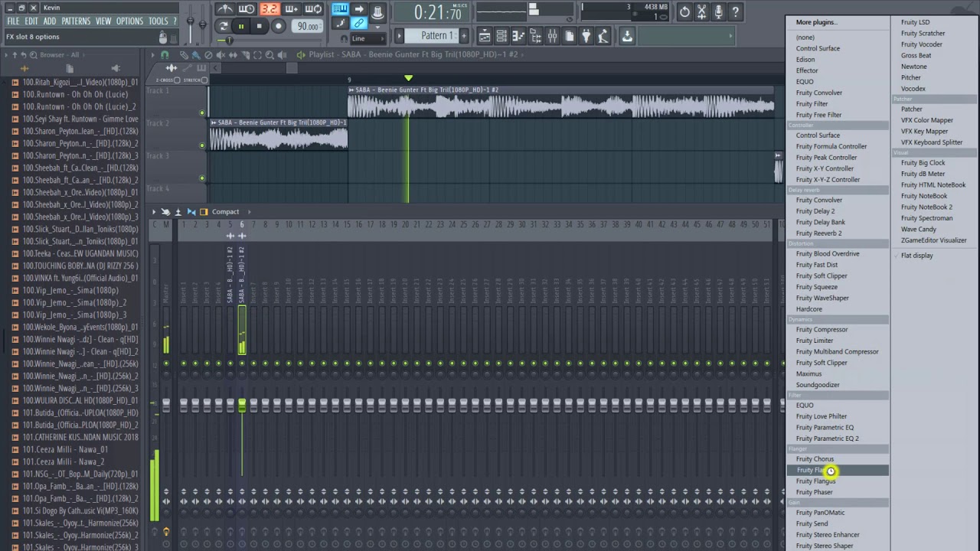Toggle loop recording button
This screenshot has width=980, height=551.
(x=314, y=9)
